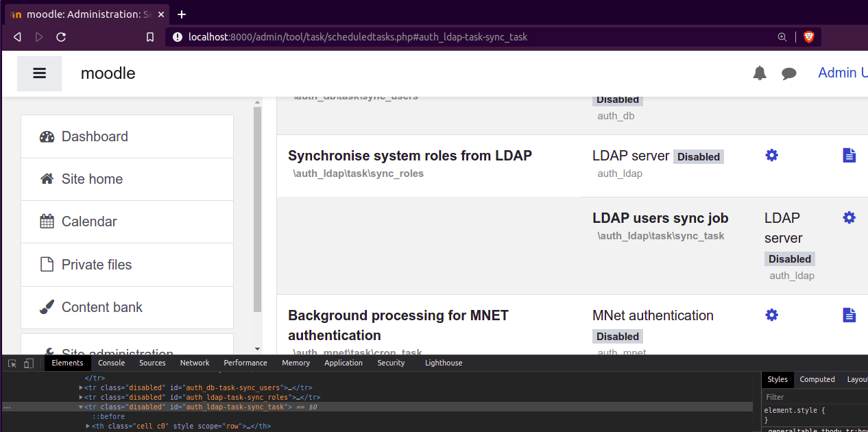Open the Moodle side panel hamburger menu
The image size is (868, 432).
39,73
